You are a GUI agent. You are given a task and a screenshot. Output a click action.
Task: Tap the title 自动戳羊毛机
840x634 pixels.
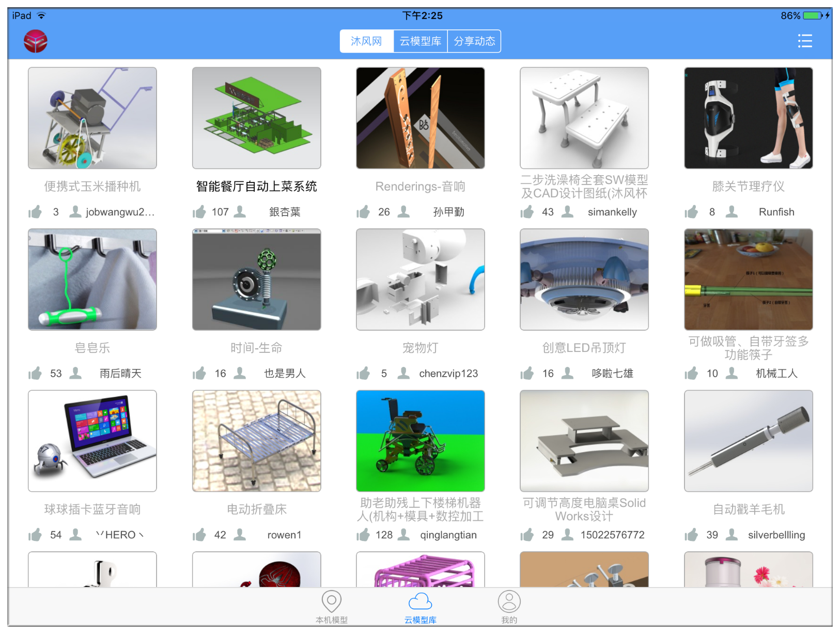tap(749, 509)
